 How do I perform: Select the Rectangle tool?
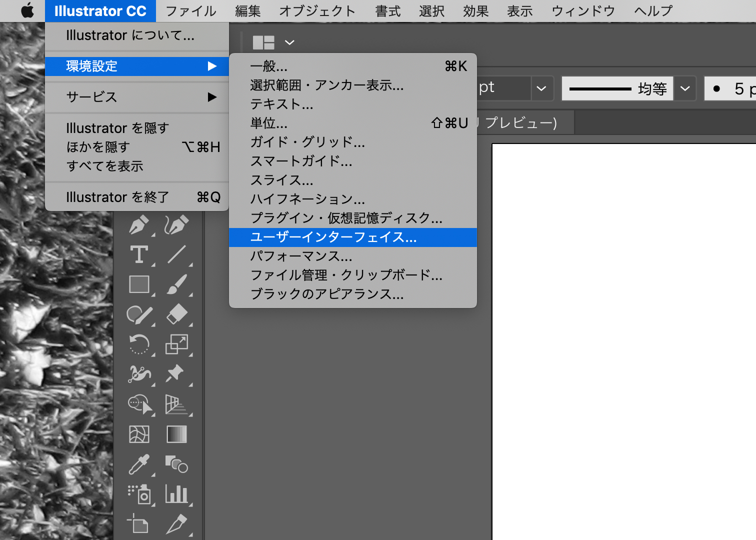tap(139, 284)
